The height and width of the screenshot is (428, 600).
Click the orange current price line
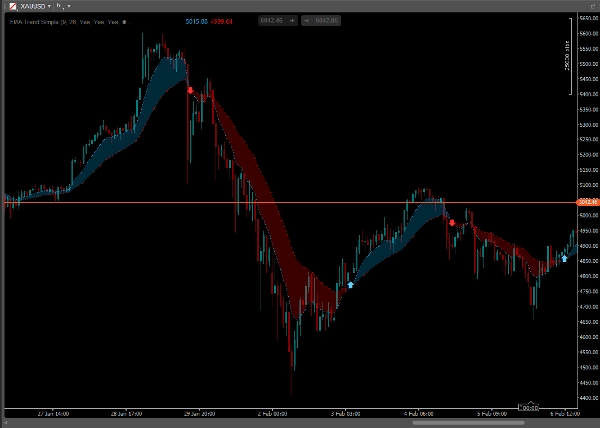(300, 203)
